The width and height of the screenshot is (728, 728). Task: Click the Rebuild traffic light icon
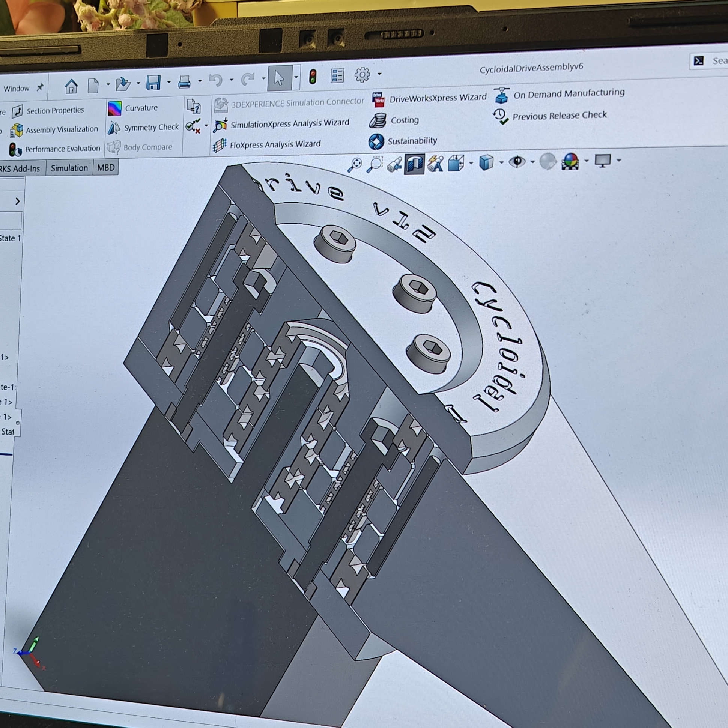[x=312, y=77]
